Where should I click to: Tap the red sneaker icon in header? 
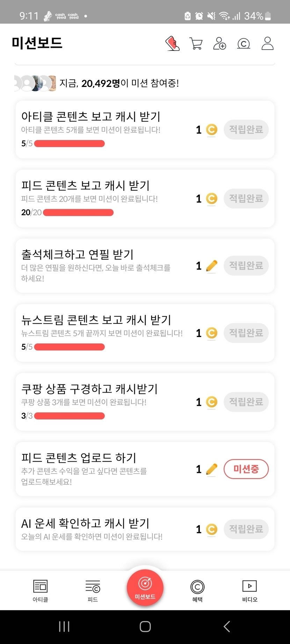pos(172,44)
